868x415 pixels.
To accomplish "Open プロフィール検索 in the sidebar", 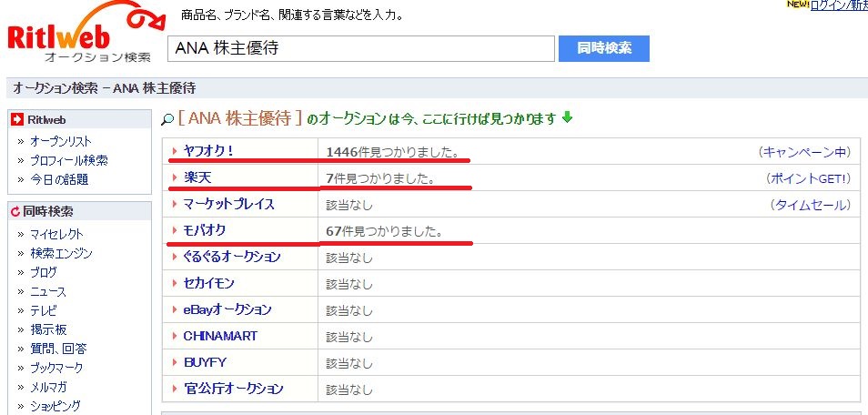I will tap(69, 161).
